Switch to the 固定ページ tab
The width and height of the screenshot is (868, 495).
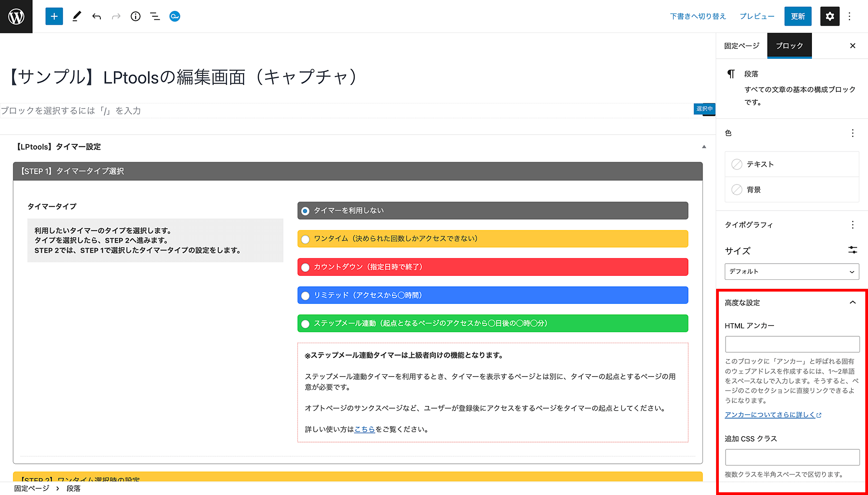click(x=741, y=46)
